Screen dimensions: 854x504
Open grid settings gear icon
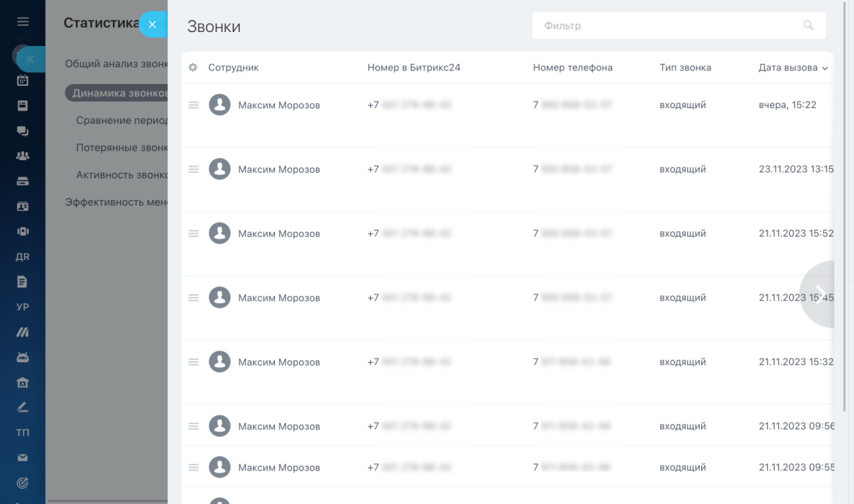193,67
